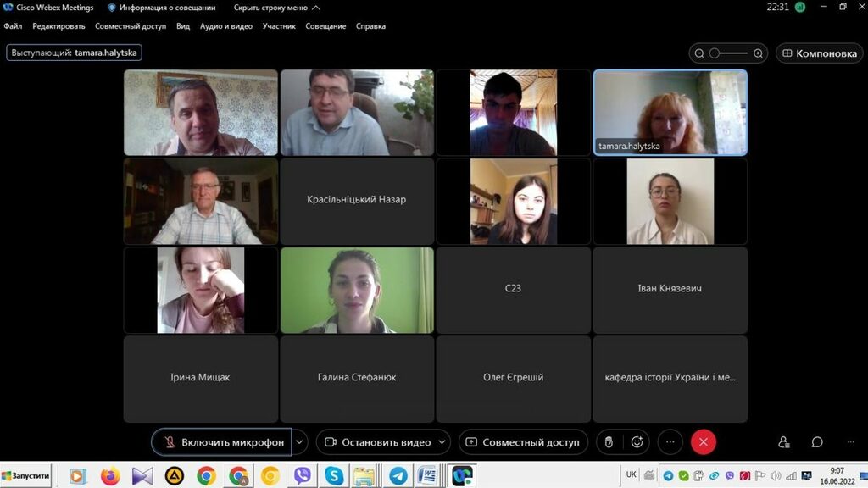
Task: Unmute with the Включить микрофон button
Action: click(224, 442)
